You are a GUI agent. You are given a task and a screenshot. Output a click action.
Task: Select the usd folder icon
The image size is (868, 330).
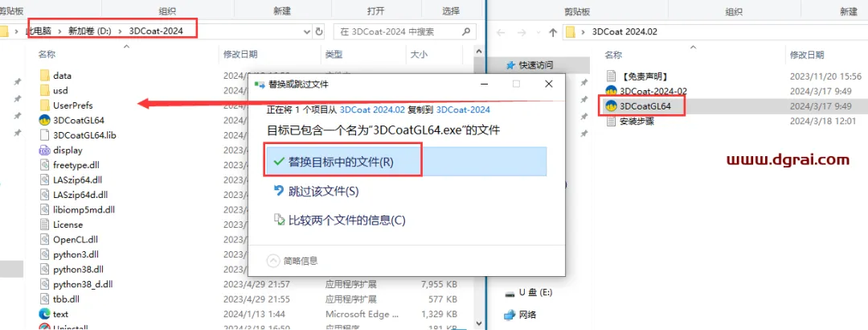tap(45, 90)
